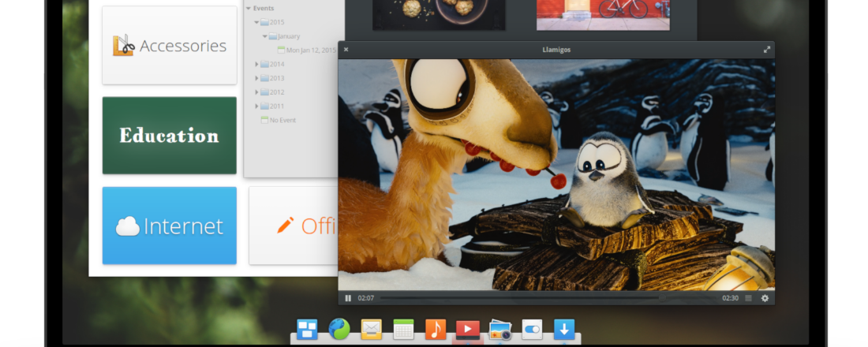This screenshot has width=868, height=347.
Task: Launch the Music app from the dock
Action: (x=435, y=330)
